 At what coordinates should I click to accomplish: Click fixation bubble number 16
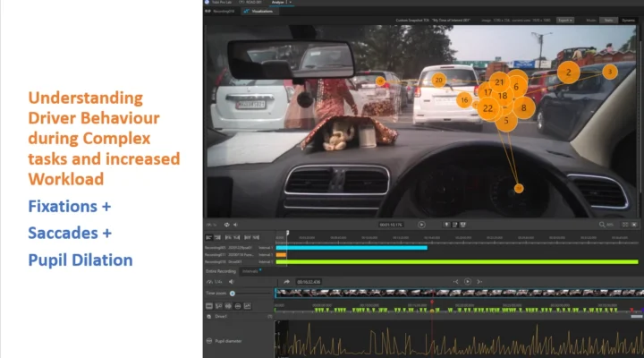[x=464, y=100]
